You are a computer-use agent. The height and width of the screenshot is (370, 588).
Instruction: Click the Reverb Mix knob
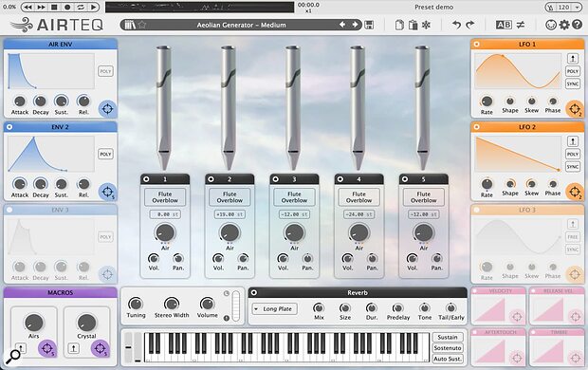pos(319,308)
